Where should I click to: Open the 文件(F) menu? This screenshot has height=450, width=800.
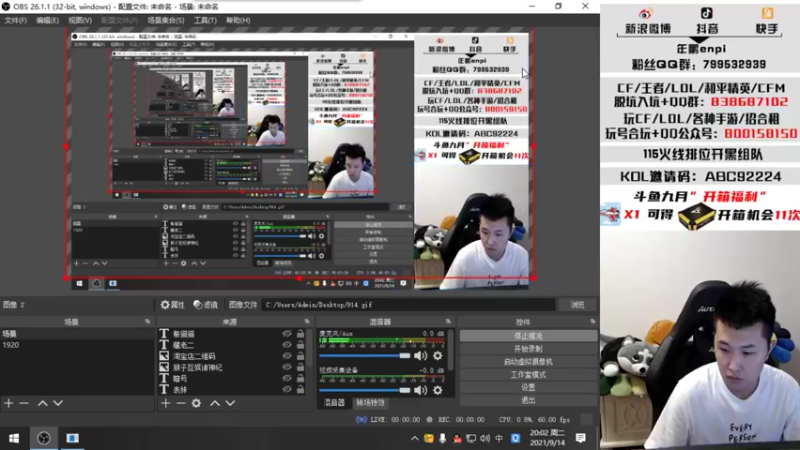[x=16, y=20]
